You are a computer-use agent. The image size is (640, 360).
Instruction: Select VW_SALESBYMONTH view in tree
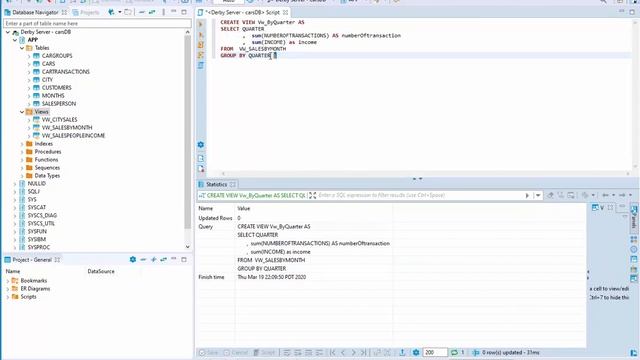67,128
